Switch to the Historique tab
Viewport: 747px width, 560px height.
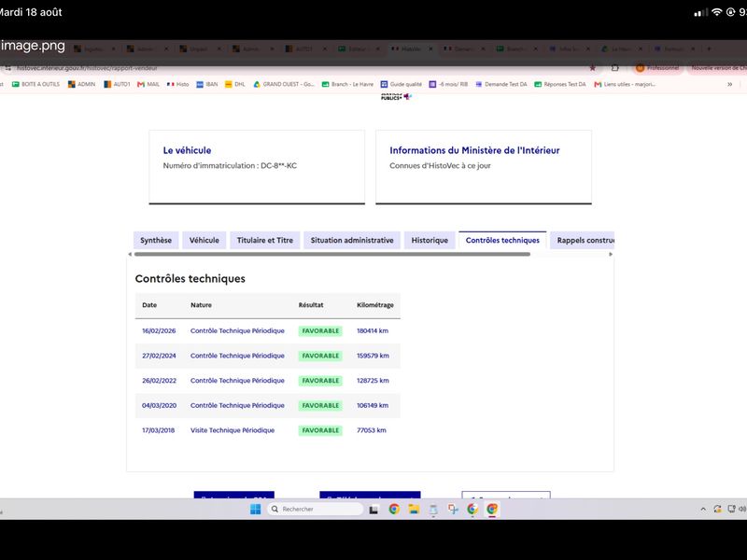point(430,241)
